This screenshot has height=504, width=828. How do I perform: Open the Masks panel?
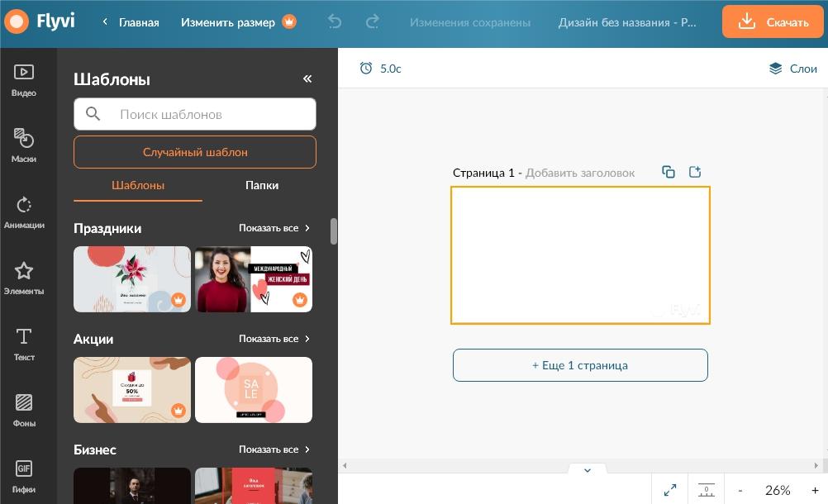24,145
